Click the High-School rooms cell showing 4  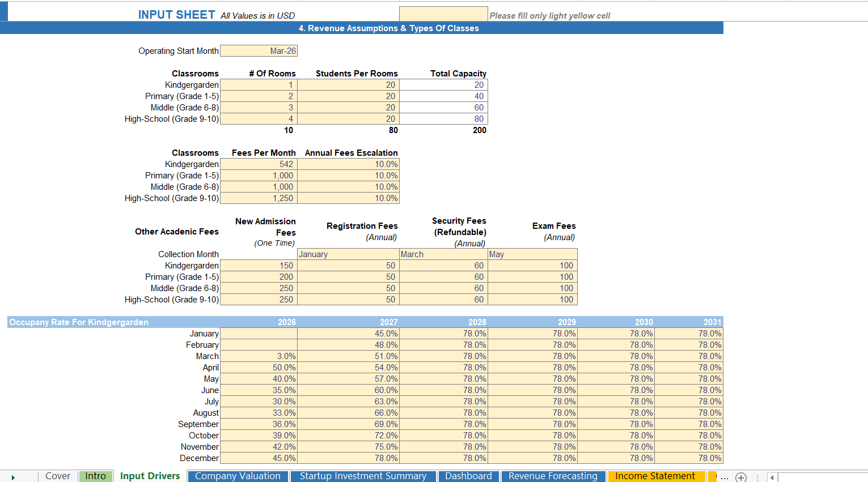257,118
